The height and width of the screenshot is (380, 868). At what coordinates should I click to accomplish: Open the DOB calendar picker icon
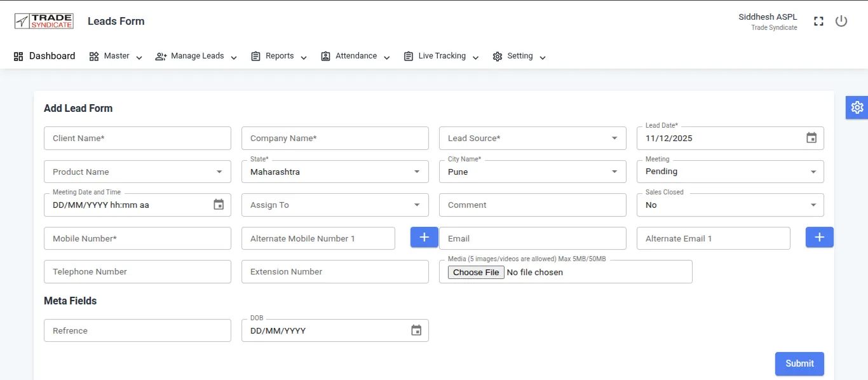[416, 330]
